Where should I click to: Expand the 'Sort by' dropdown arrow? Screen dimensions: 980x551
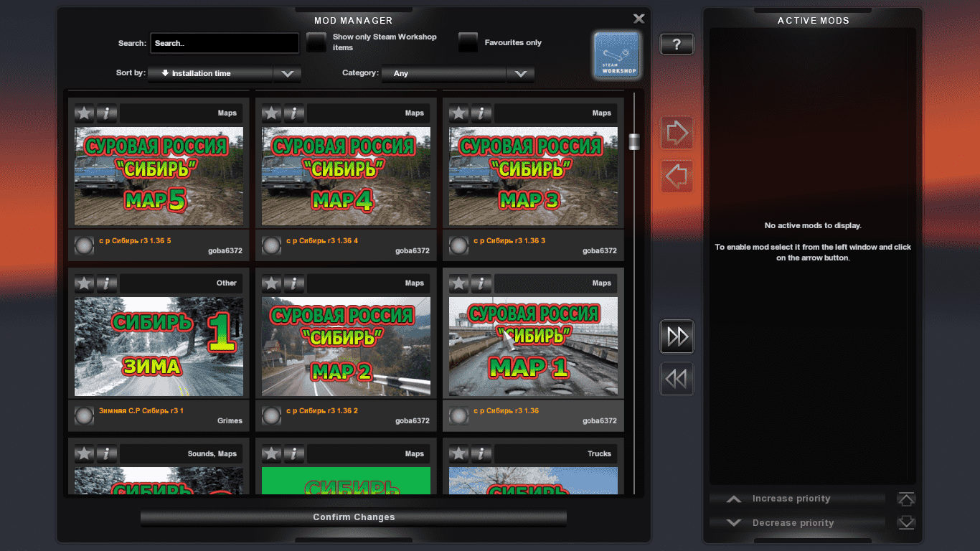pyautogui.click(x=287, y=73)
